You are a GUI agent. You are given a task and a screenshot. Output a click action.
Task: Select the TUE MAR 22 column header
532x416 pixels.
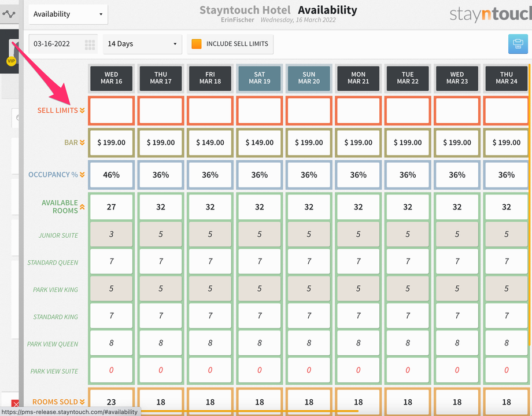point(408,78)
